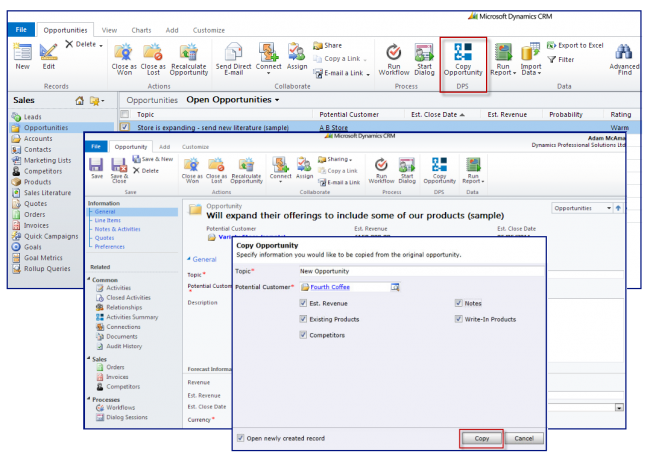Switch to the View ribbon tab

tap(109, 30)
